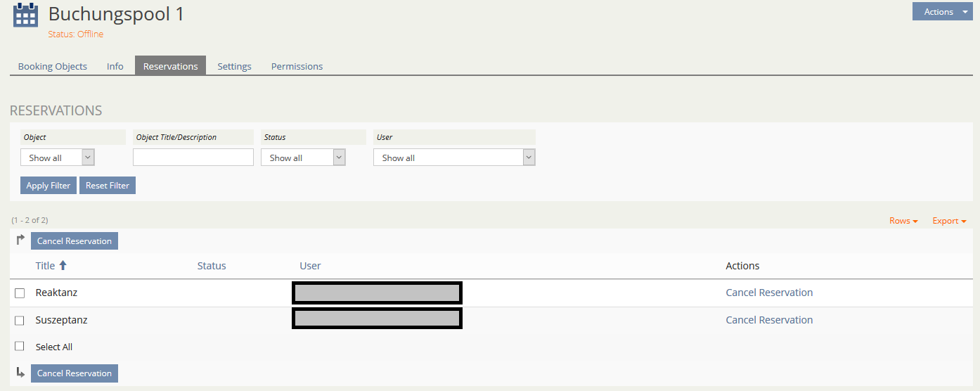980x391 pixels.
Task: Expand the Status filter dropdown
Action: [x=303, y=158]
